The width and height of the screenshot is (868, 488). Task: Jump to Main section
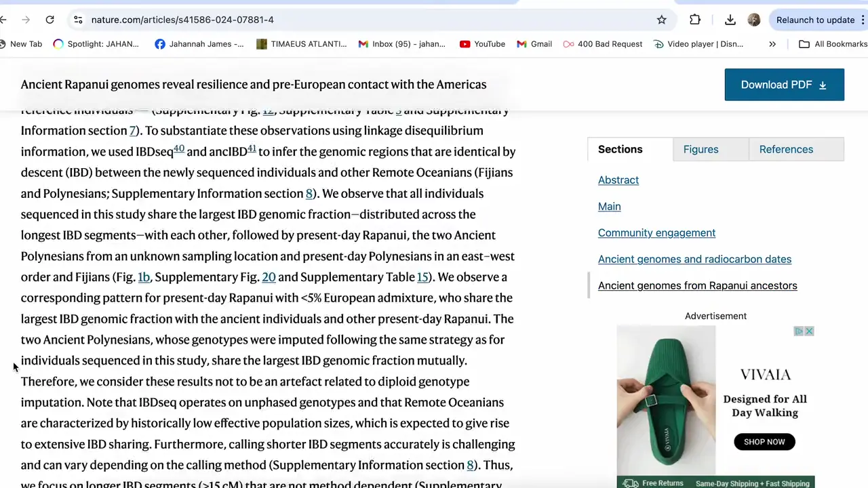coord(610,206)
